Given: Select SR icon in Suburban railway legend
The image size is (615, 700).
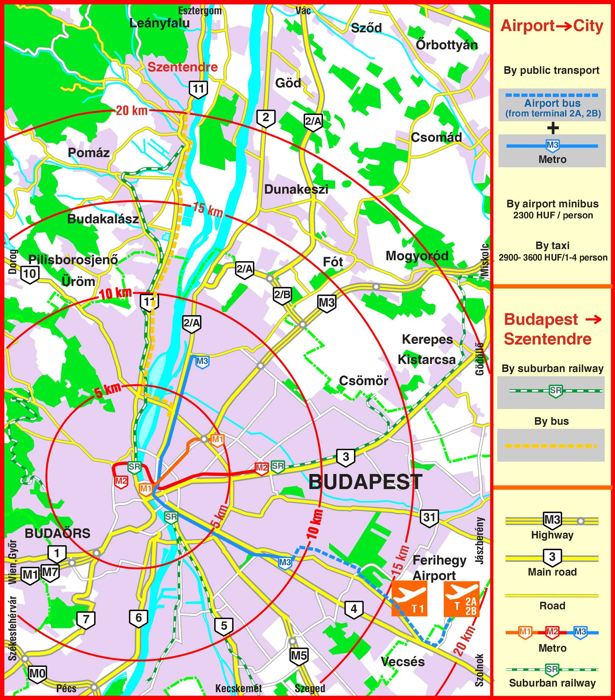Looking at the screenshot, I should 552,669.
